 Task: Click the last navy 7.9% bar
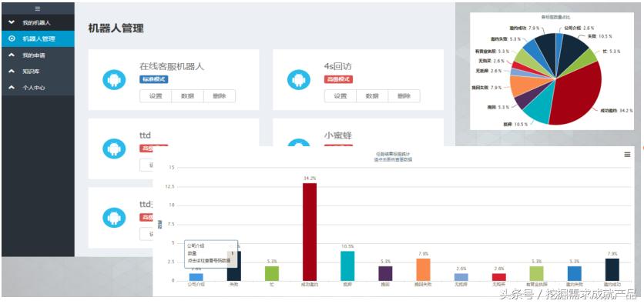[x=612, y=269]
